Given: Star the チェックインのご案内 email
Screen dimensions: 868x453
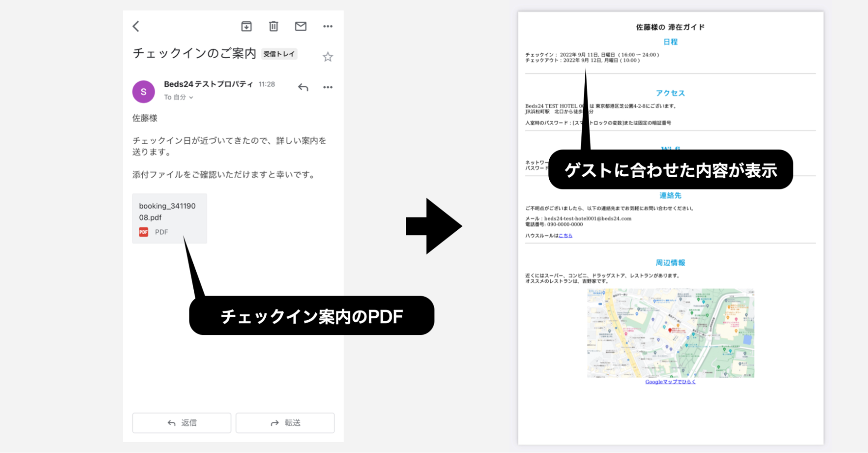Looking at the screenshot, I should (x=328, y=57).
